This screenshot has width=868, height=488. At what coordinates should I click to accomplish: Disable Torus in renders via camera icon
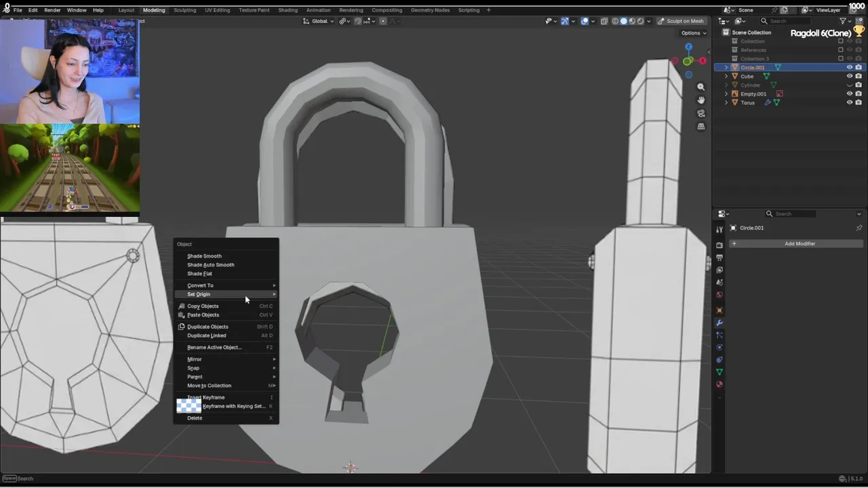coord(859,102)
